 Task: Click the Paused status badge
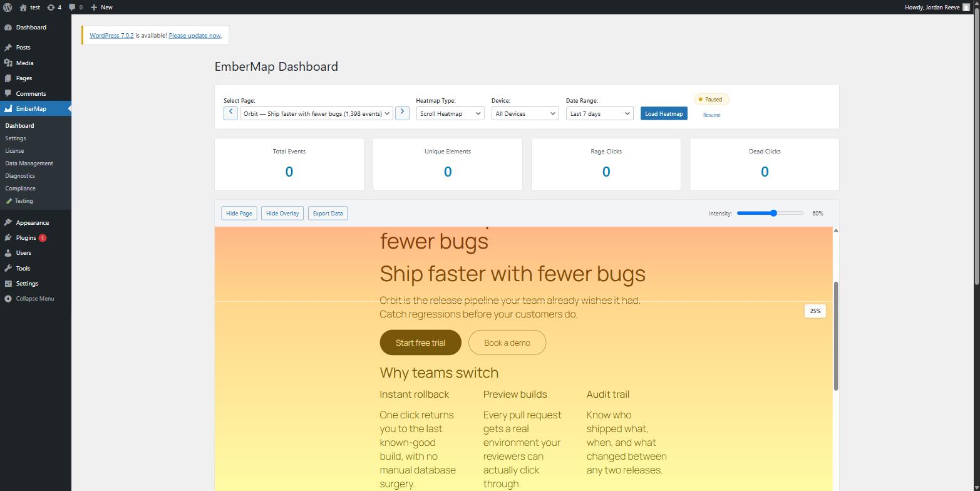click(x=711, y=100)
